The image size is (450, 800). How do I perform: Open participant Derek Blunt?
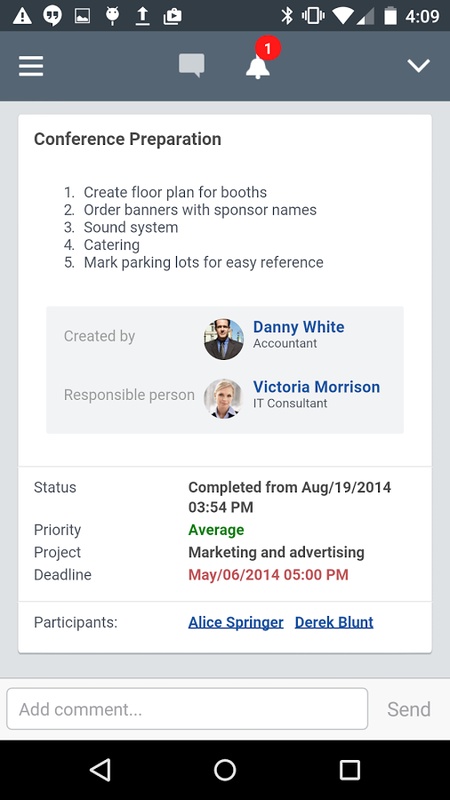click(334, 622)
